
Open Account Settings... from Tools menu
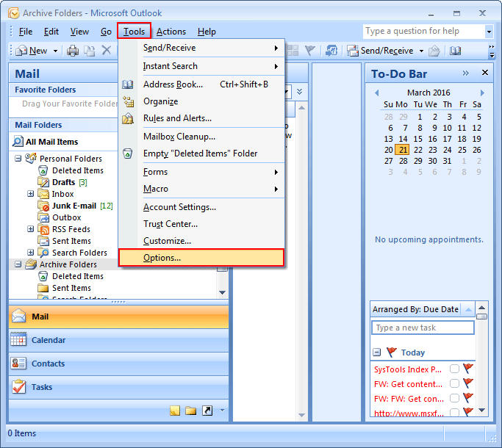(x=201, y=207)
